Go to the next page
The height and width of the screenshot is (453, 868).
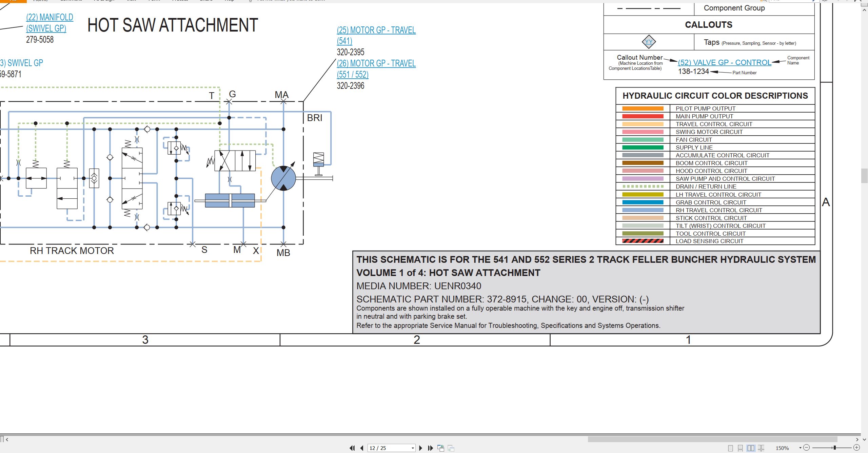(421, 448)
